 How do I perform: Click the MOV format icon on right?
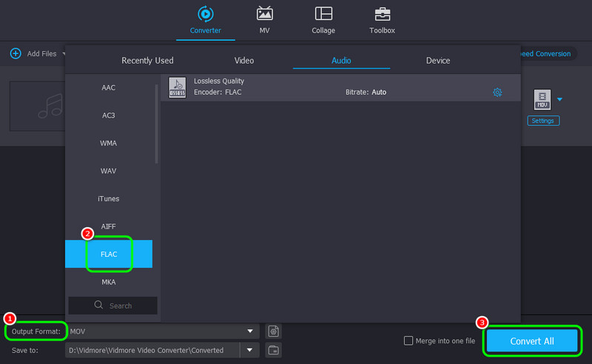[542, 99]
